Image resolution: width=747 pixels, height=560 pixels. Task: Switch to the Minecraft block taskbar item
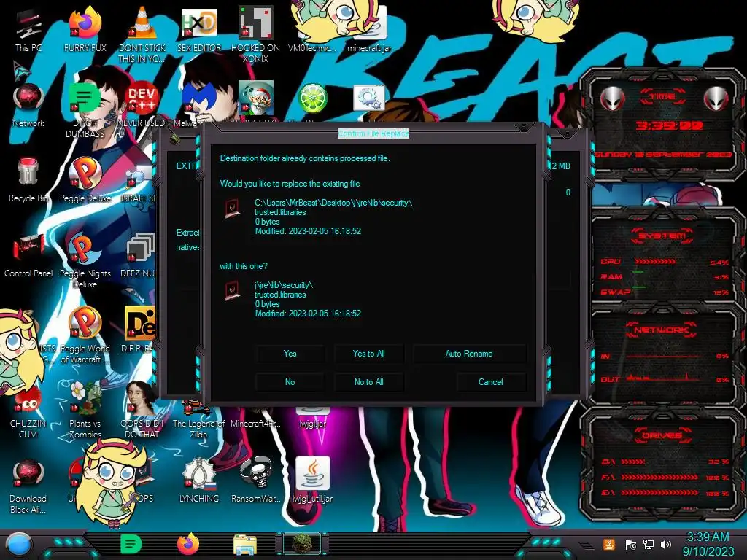click(x=301, y=544)
